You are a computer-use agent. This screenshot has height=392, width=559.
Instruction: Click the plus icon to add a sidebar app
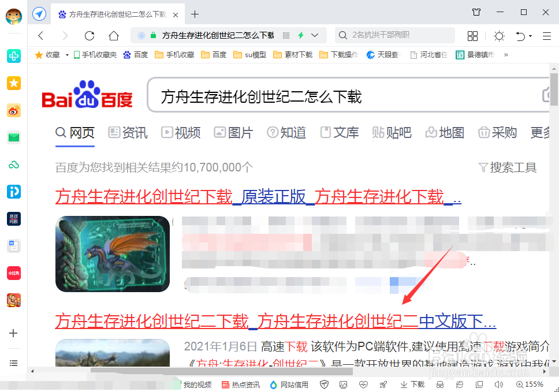pos(13,333)
